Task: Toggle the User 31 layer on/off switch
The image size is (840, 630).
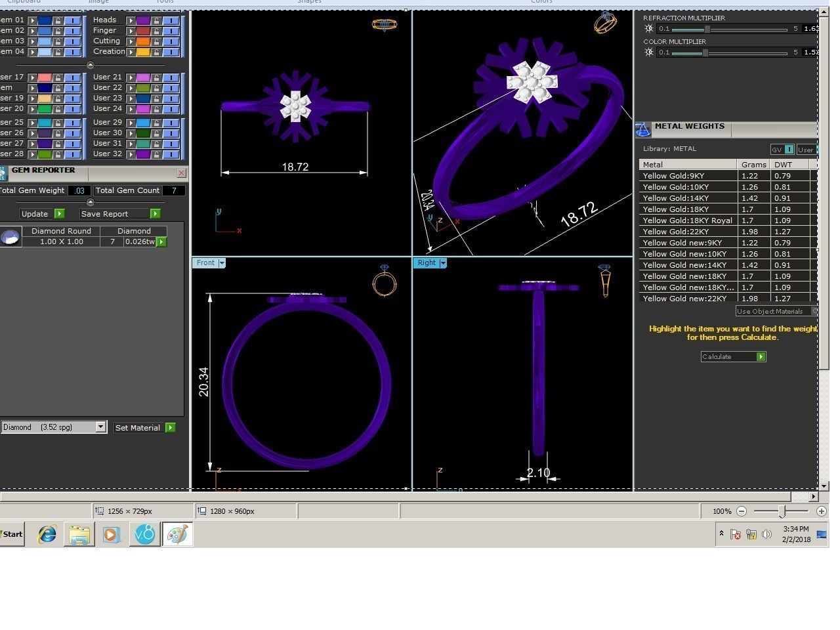Action: pos(171,144)
